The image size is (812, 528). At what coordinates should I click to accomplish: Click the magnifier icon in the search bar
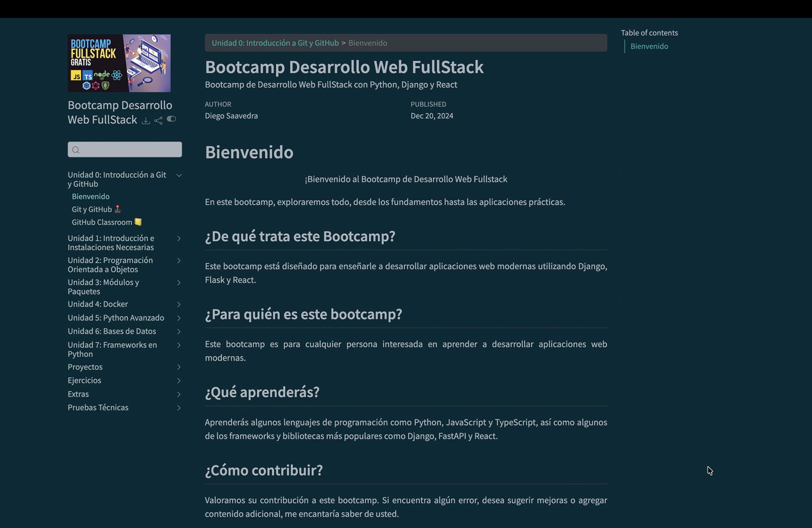76,149
